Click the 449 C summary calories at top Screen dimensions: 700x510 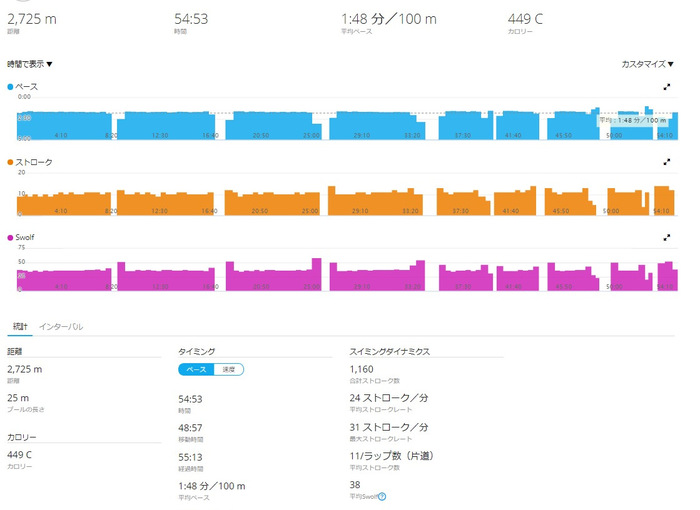[x=525, y=19]
